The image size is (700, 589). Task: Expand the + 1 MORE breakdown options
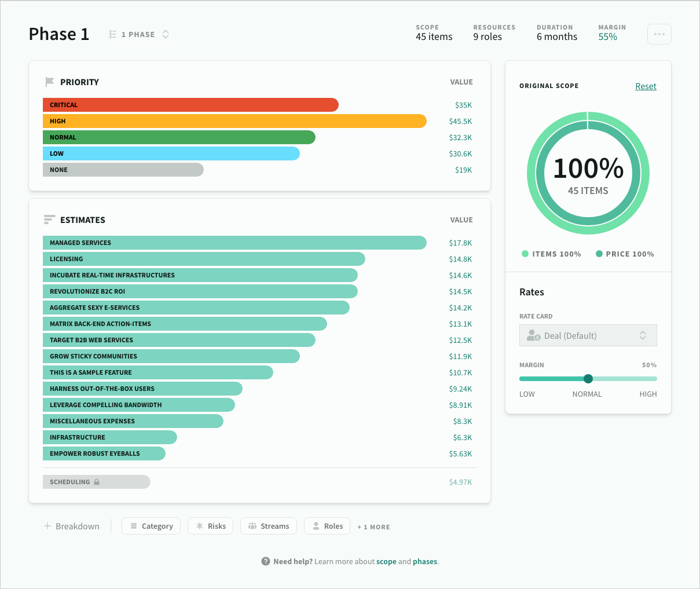coord(373,527)
